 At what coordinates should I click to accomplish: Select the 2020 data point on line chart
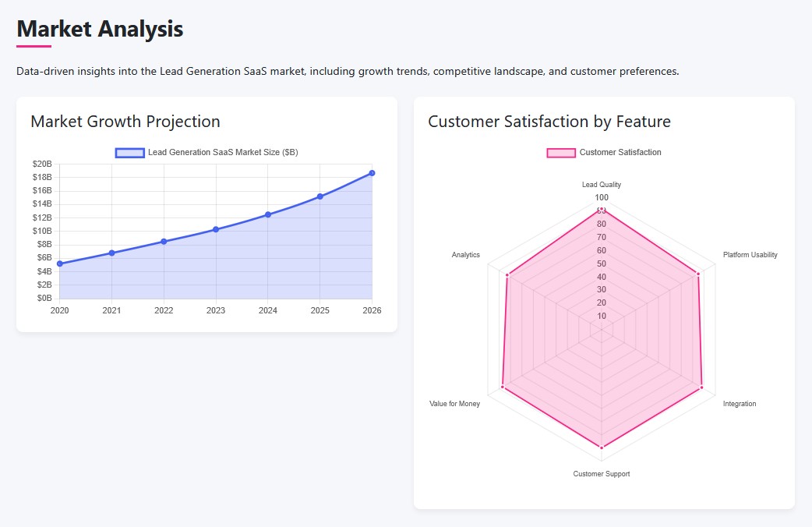pos(60,263)
